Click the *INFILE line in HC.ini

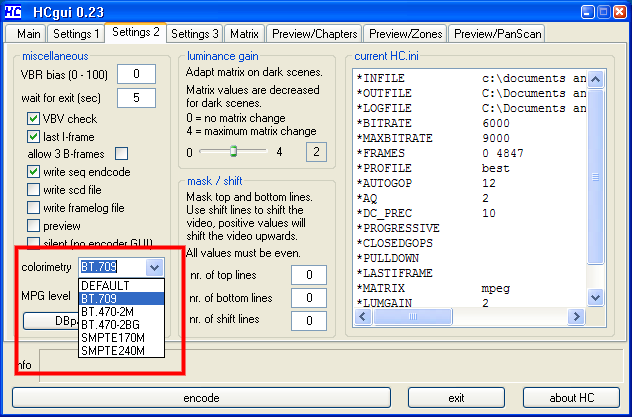tap(471, 78)
